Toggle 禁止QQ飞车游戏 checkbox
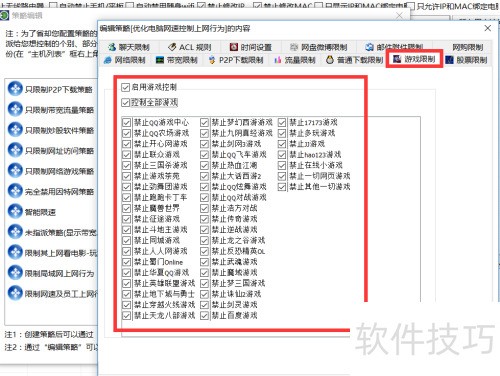The image size is (500, 376). (x=204, y=155)
